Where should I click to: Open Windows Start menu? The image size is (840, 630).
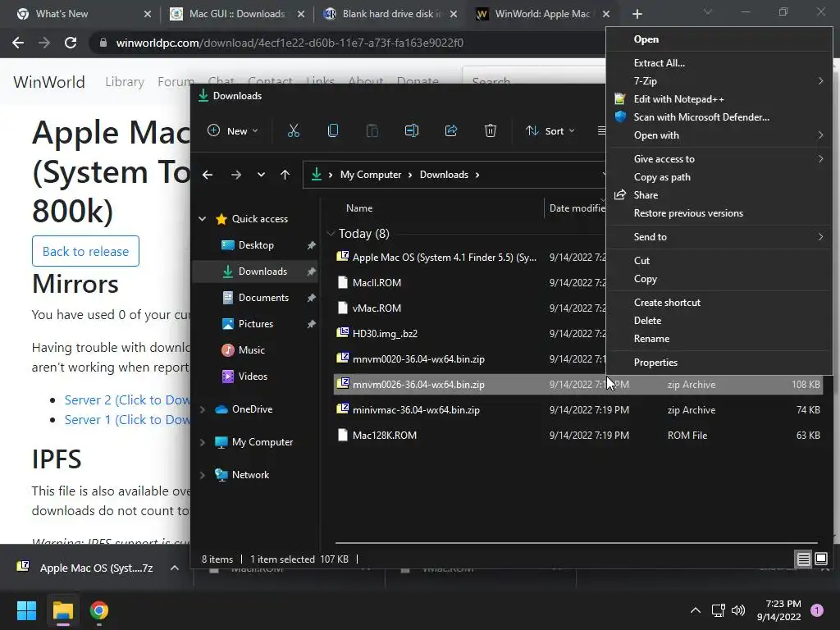click(x=27, y=610)
